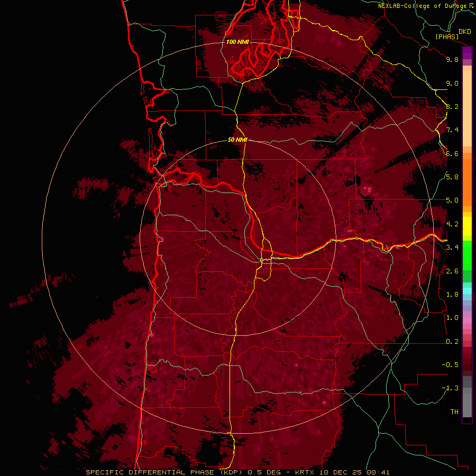
Task: Click the 10 DEC 25 date in the footer
Action: 340,472
